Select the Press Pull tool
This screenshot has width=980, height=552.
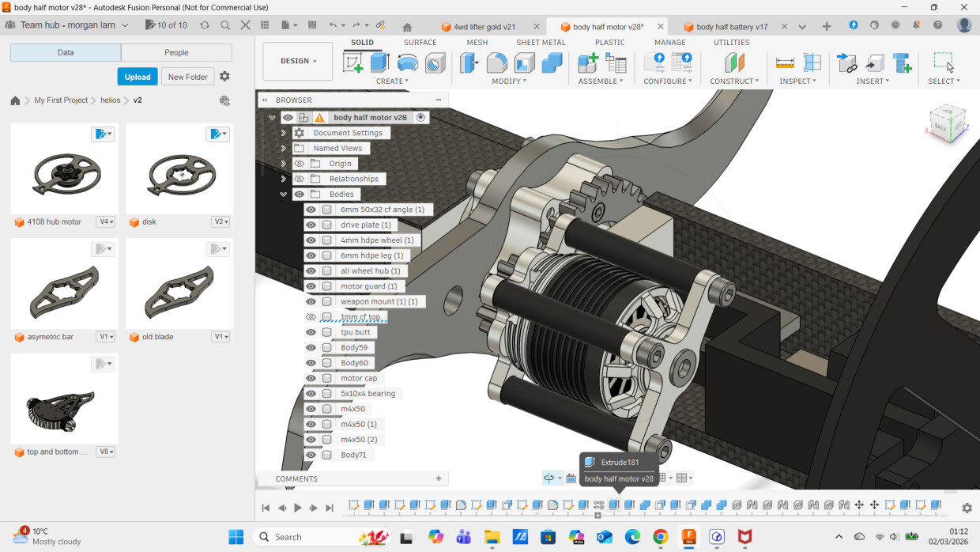469,62
